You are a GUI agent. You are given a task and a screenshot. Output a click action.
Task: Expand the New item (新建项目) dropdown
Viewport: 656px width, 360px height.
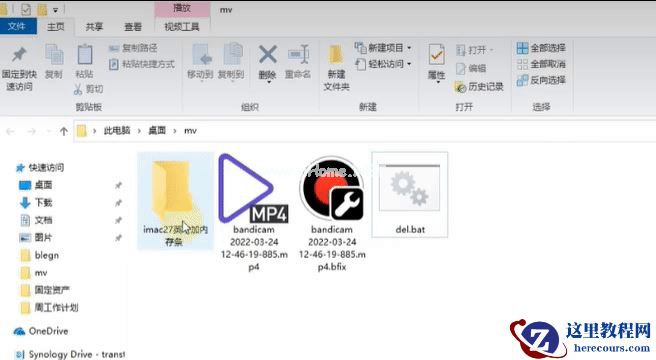409,48
